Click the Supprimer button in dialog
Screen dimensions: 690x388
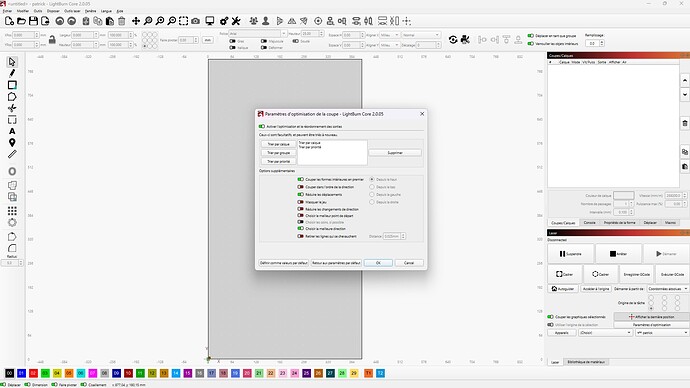pyautogui.click(x=395, y=153)
